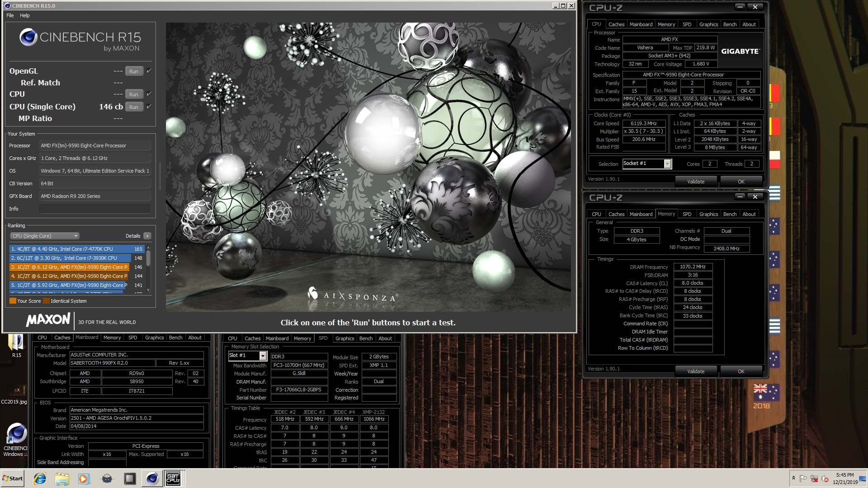Open SPD tab in lower-right CPU-Z window
Screen dimensions: 868x488
687,214
